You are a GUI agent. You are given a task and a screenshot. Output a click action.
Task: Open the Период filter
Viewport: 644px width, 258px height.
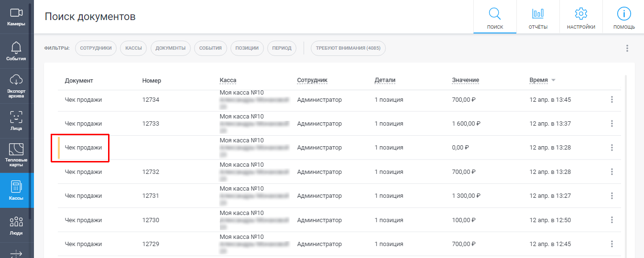coord(282,48)
